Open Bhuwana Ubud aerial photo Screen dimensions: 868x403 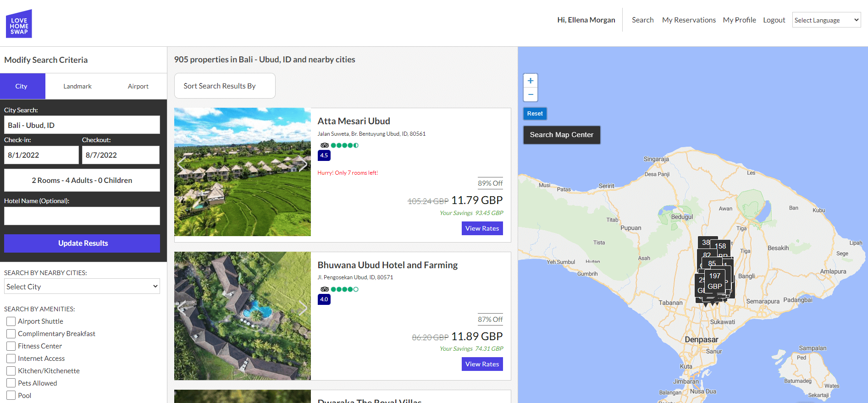pos(243,316)
